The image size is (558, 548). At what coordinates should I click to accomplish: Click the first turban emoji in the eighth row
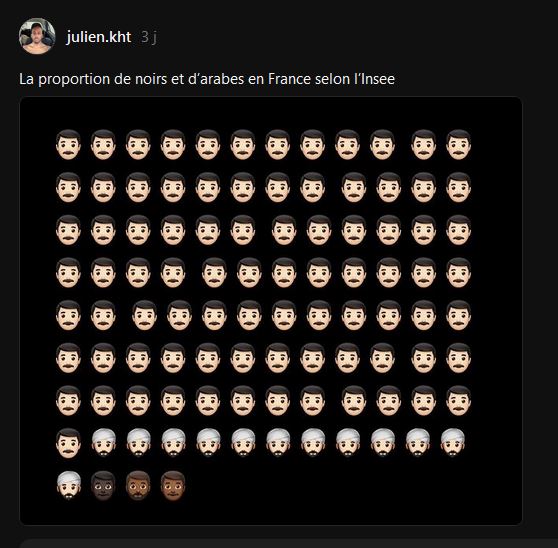(103, 443)
